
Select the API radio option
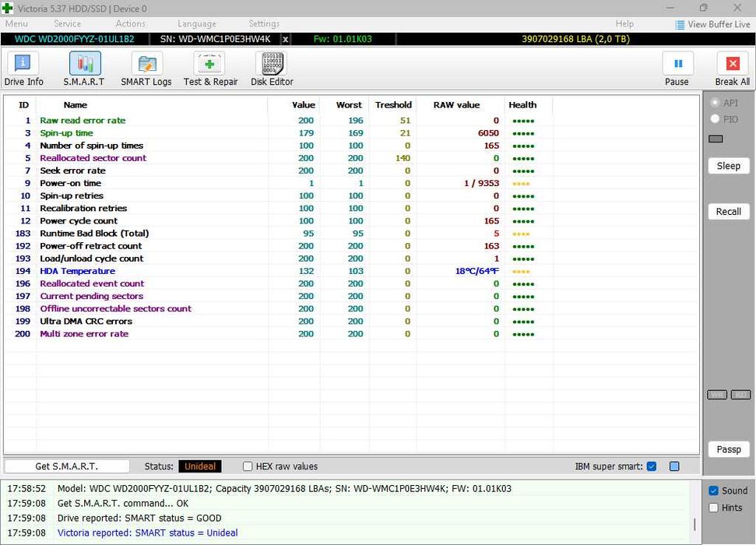click(x=715, y=103)
